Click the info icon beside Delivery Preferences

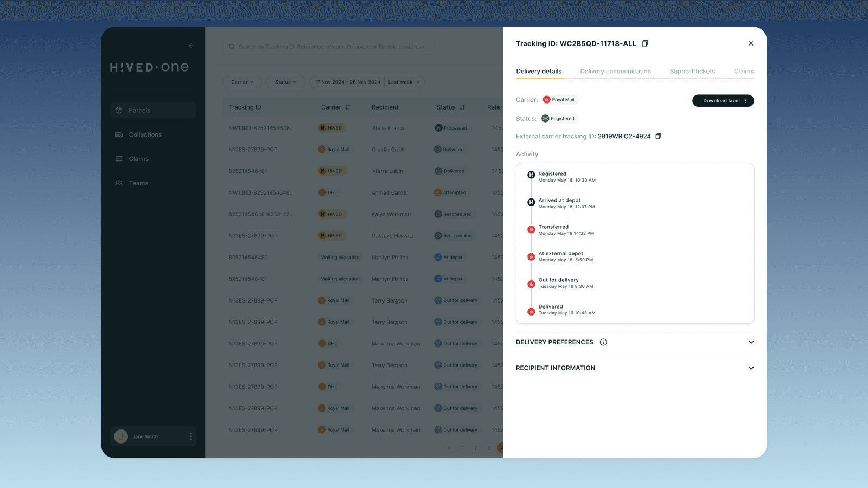603,342
